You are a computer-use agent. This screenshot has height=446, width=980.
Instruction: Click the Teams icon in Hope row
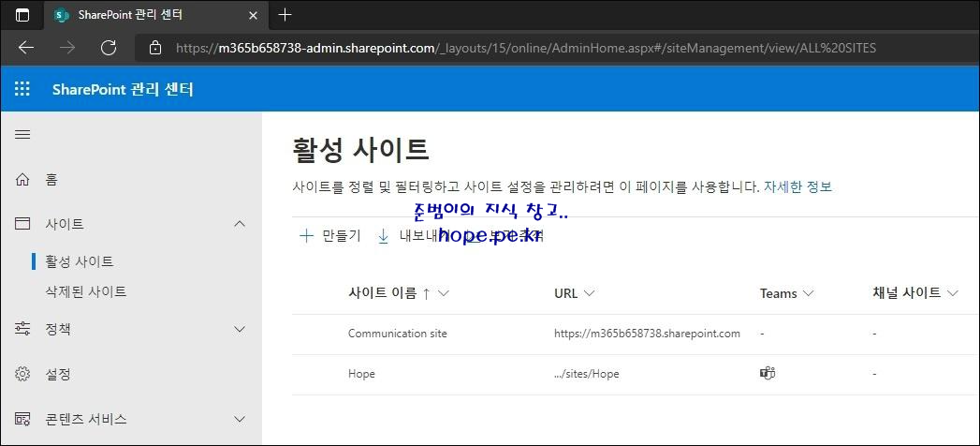tap(768, 374)
